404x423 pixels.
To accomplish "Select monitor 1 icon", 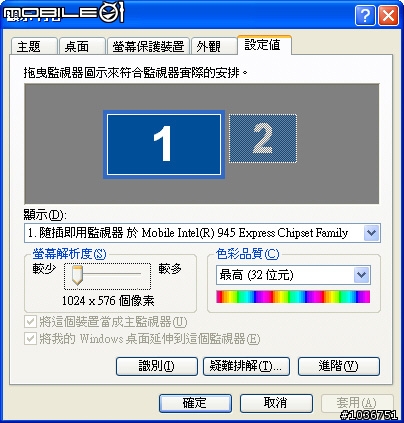I will click(x=164, y=145).
